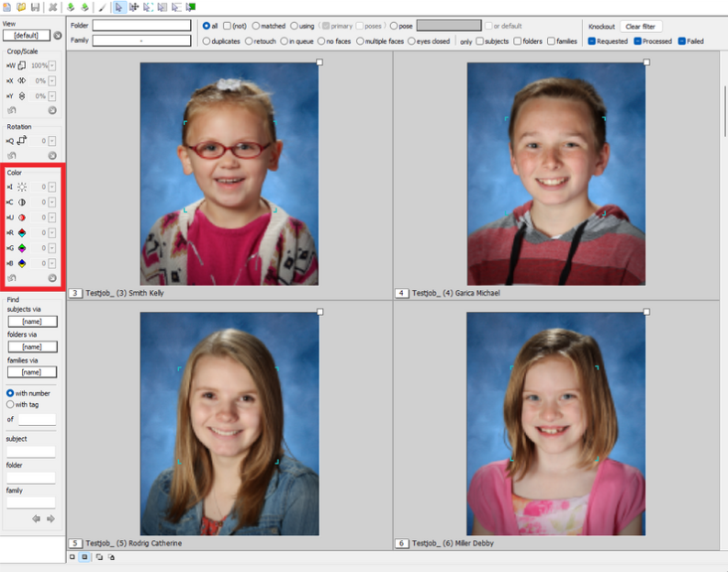Click the Crop/Scale width W icon
The image size is (728, 572).
coord(22,65)
